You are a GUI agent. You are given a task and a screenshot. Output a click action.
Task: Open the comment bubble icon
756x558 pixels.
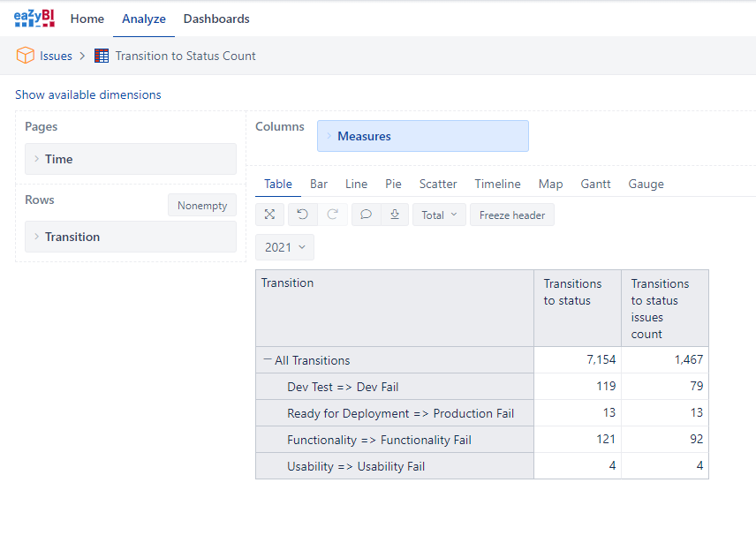(x=366, y=215)
